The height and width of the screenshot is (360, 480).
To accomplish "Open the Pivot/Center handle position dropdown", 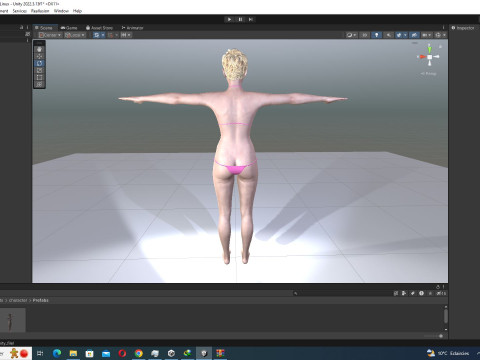I will pyautogui.click(x=50, y=35).
